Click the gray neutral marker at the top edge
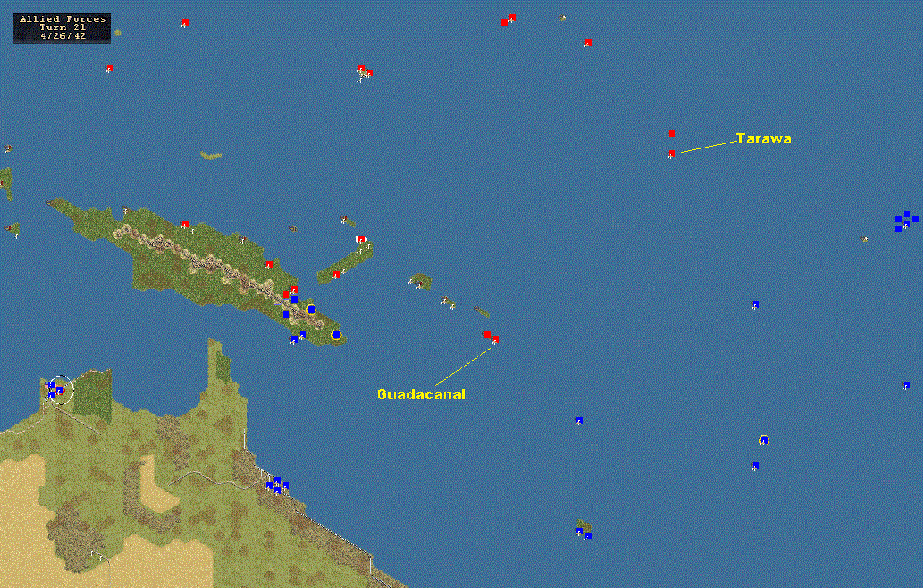Viewport: 923px width, 588px height. pyautogui.click(x=562, y=18)
